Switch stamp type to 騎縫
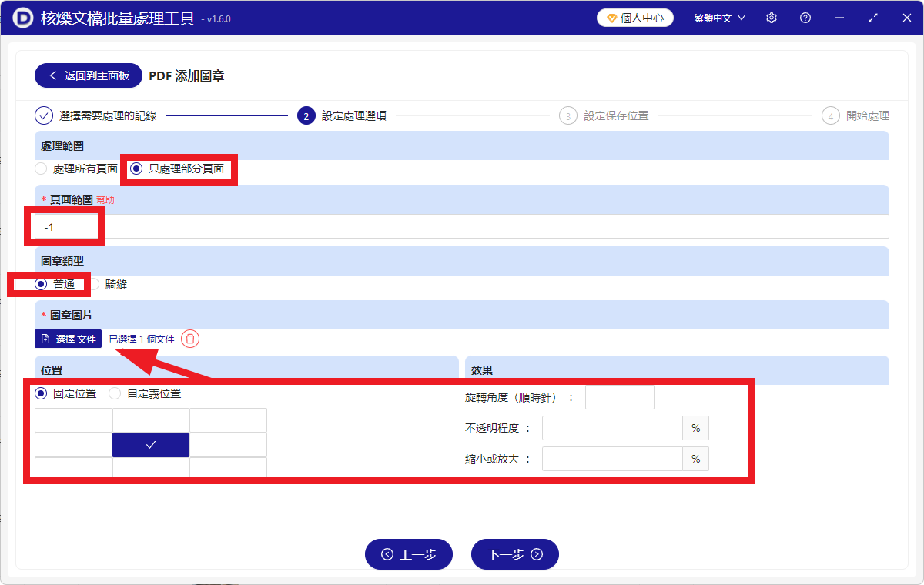The height and width of the screenshot is (585, 924). click(99, 283)
